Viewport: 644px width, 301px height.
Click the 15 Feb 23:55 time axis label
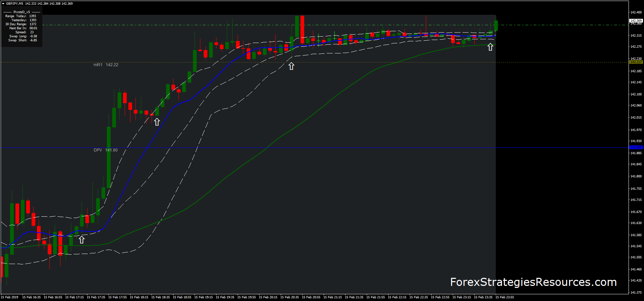pyautogui.click(x=505, y=297)
